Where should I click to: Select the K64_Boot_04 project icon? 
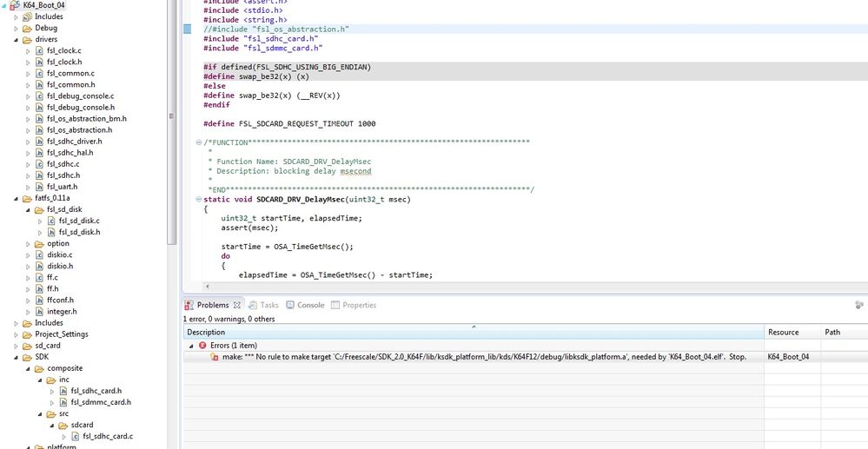(x=15, y=5)
